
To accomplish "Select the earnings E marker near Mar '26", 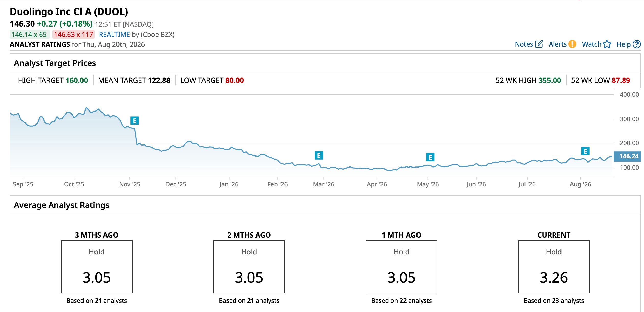I will [319, 155].
